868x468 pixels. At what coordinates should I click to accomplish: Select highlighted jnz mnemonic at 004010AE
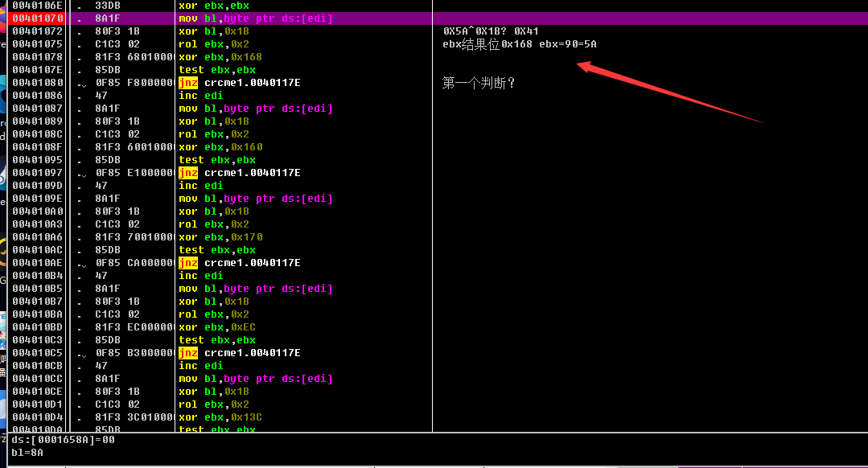point(188,263)
